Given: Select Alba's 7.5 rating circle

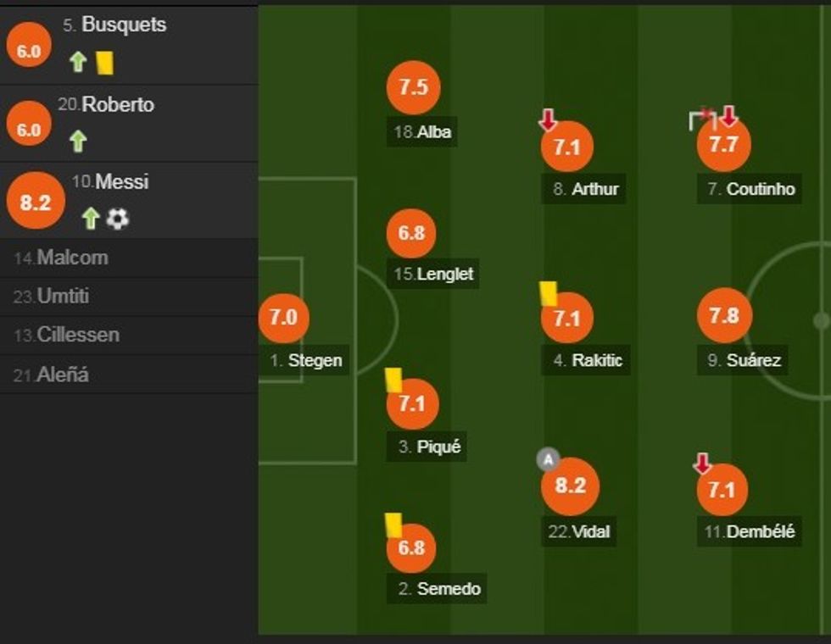Looking at the screenshot, I should pyautogui.click(x=413, y=88).
